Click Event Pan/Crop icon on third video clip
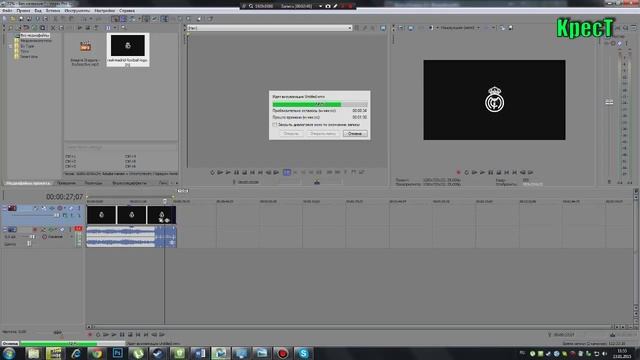 (161, 220)
